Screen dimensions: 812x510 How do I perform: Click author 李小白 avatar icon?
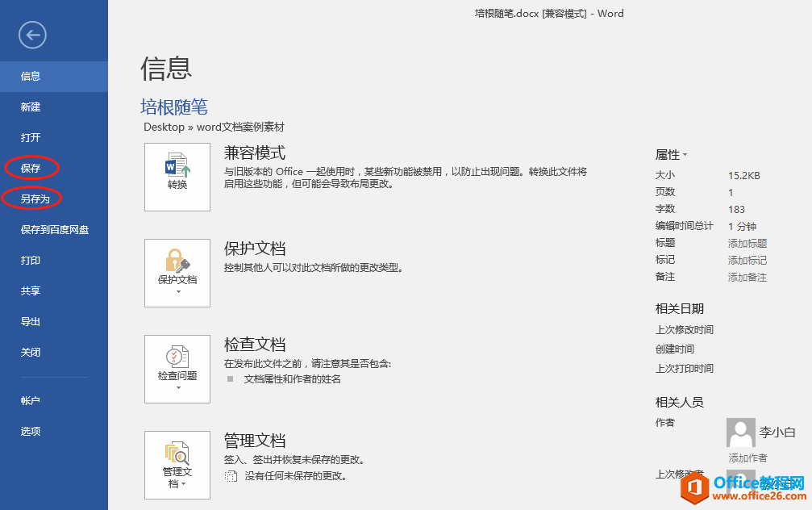pyautogui.click(x=740, y=433)
